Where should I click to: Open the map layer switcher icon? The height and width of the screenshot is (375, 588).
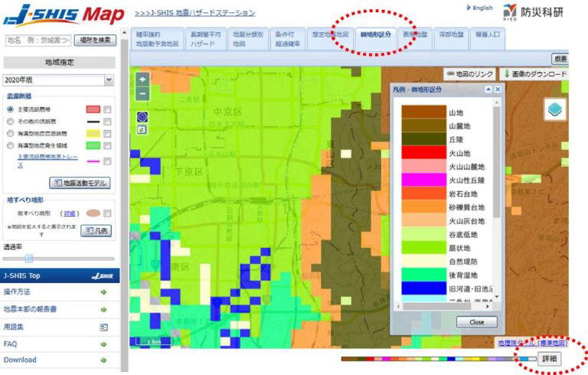click(555, 110)
